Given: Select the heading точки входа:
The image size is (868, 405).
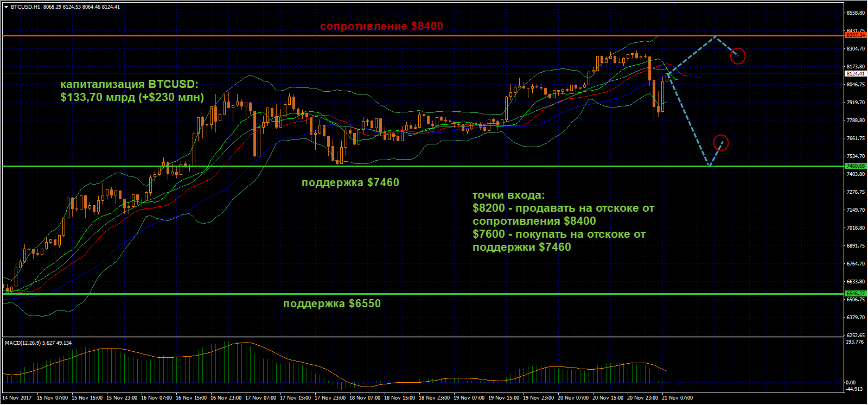Looking at the screenshot, I should click(x=509, y=195).
